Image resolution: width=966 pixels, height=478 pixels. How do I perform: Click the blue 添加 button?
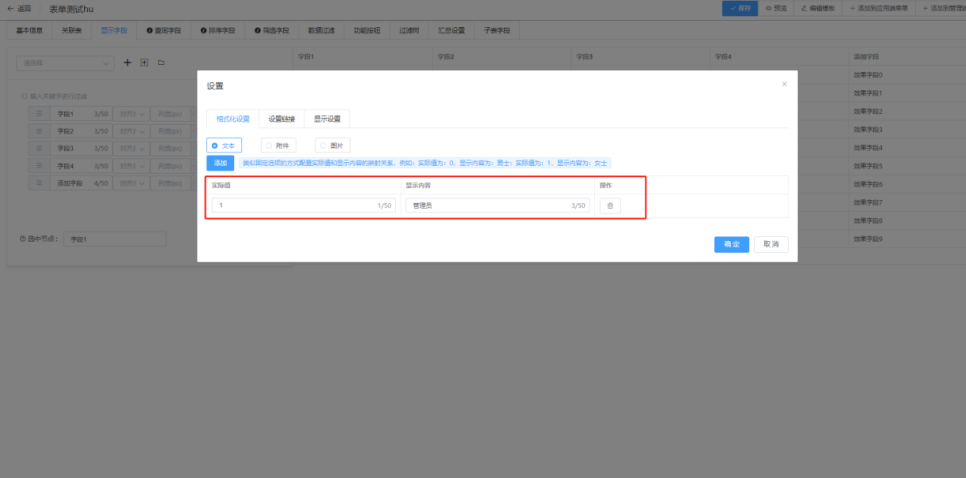(x=220, y=163)
